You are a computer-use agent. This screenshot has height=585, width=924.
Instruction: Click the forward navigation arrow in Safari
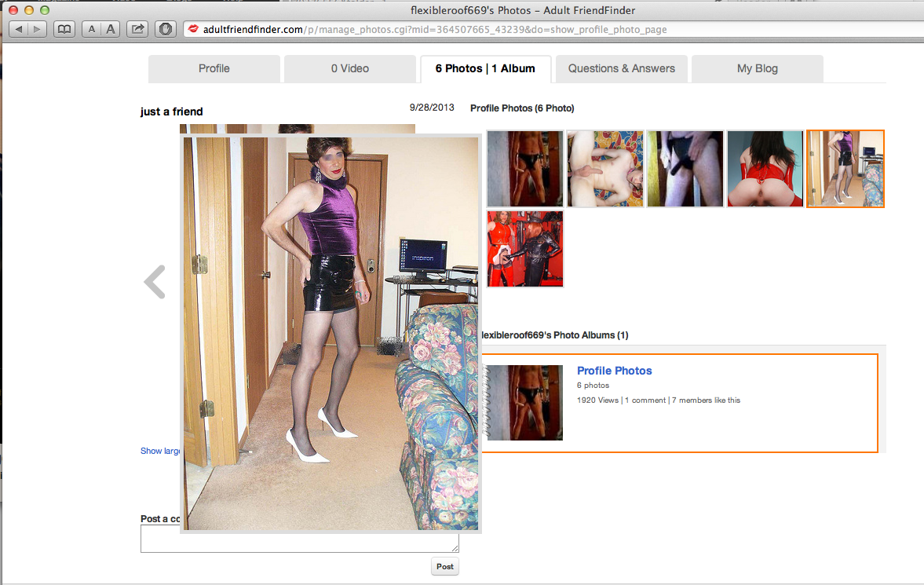coord(36,29)
